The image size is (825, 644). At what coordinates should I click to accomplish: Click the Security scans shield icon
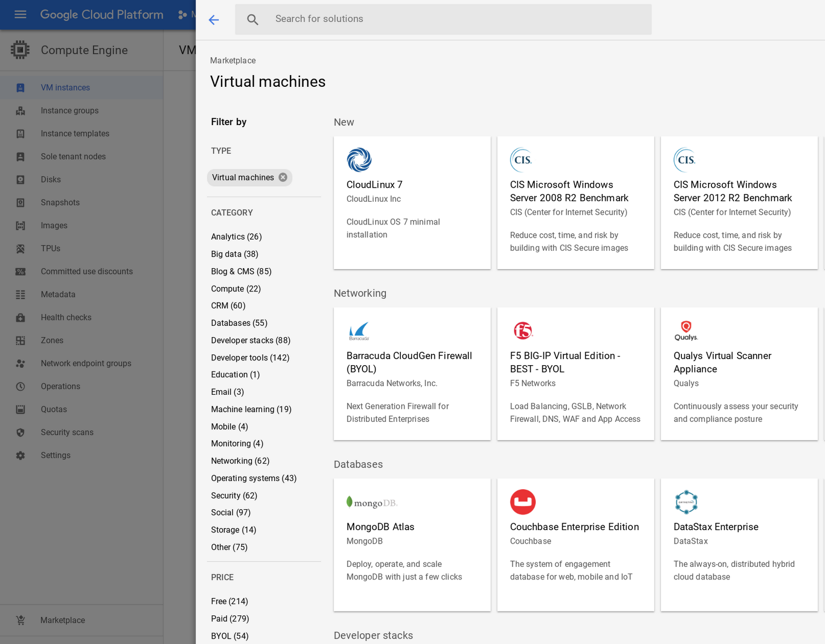tap(20, 433)
